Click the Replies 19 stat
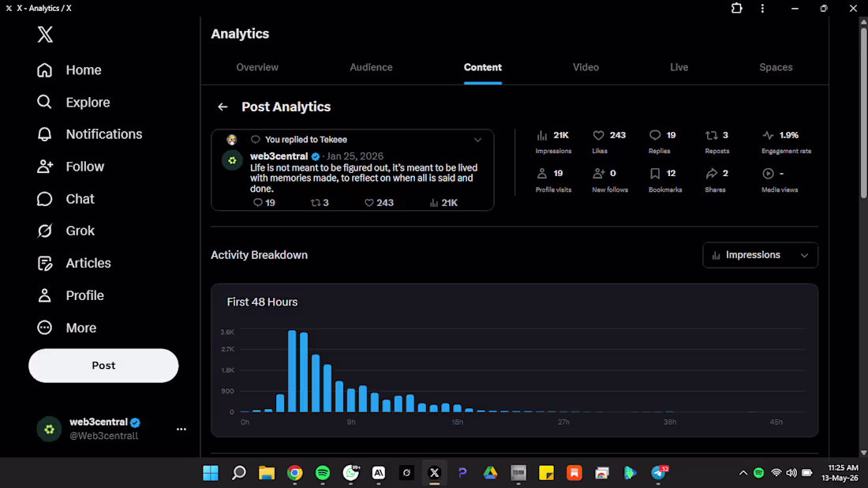868x488 pixels. click(x=662, y=142)
